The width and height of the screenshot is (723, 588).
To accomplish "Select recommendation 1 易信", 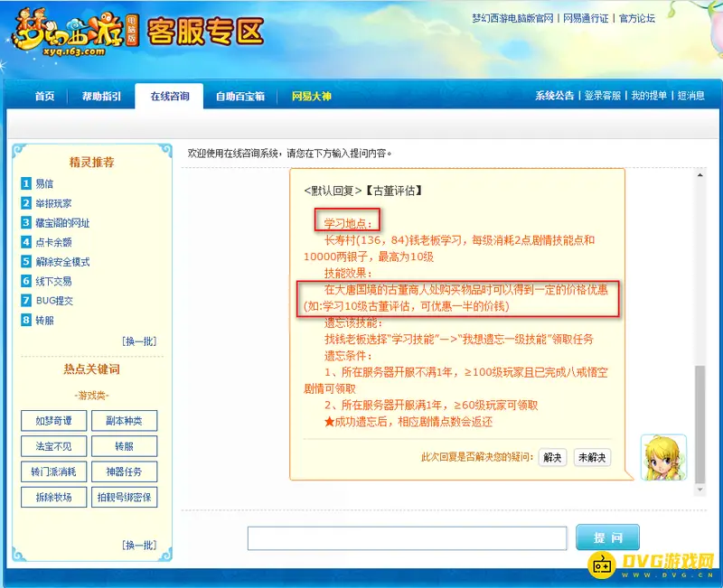I will coord(44,183).
